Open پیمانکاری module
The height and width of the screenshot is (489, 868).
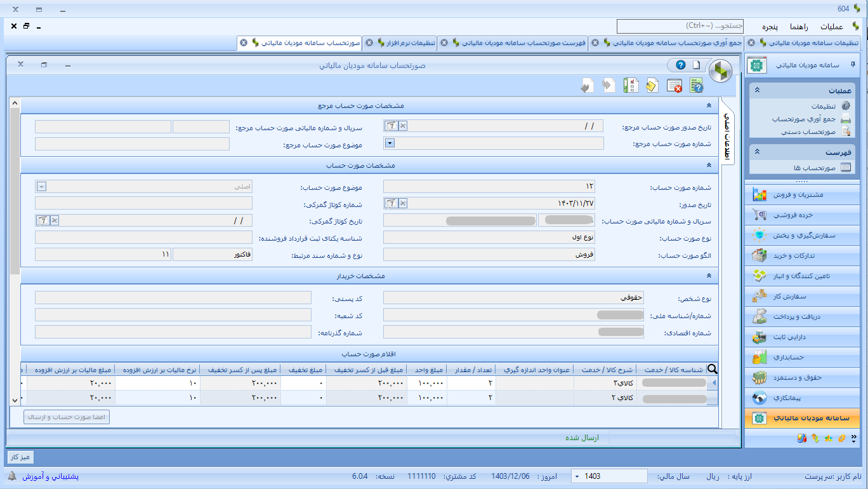click(x=802, y=398)
